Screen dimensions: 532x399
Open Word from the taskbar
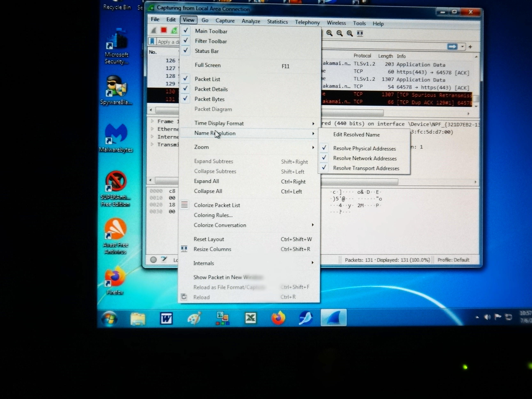pos(166,318)
